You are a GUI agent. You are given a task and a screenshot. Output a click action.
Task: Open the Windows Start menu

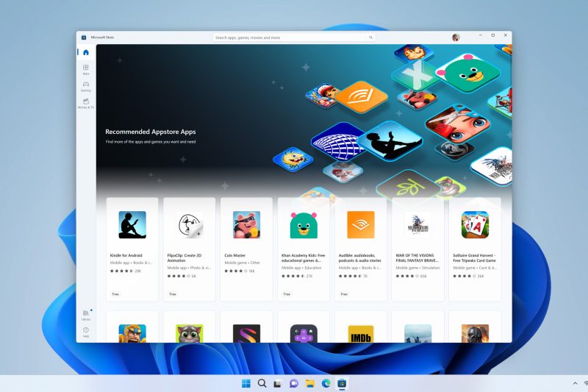pyautogui.click(x=246, y=383)
